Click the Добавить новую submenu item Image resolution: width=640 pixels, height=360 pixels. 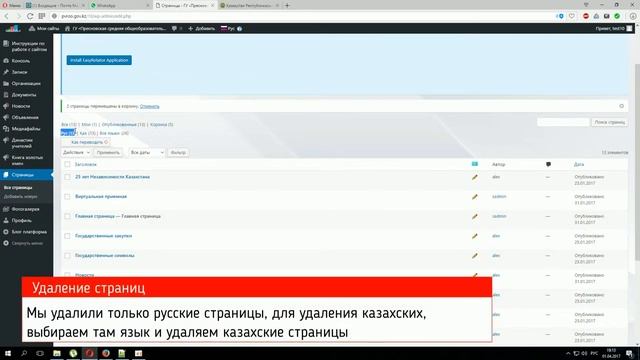[20, 197]
